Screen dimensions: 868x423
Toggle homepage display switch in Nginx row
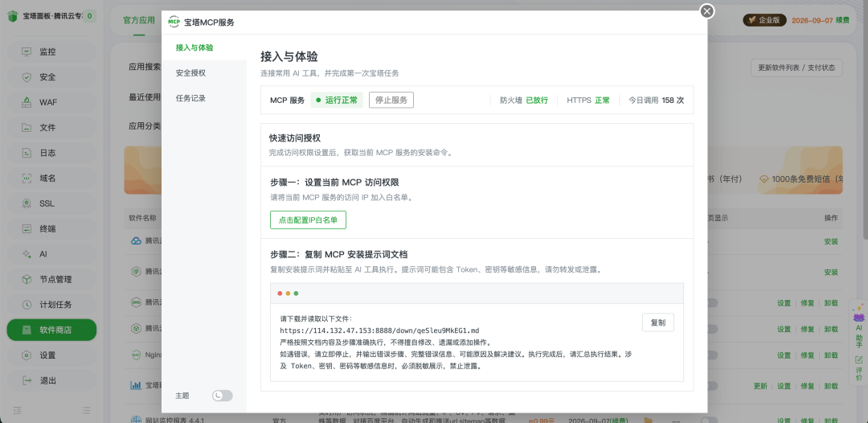(710, 355)
